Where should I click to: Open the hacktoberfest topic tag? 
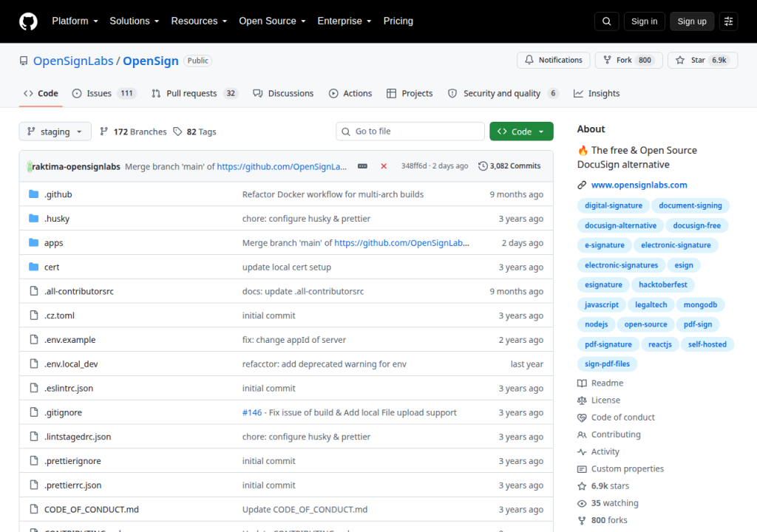(663, 284)
